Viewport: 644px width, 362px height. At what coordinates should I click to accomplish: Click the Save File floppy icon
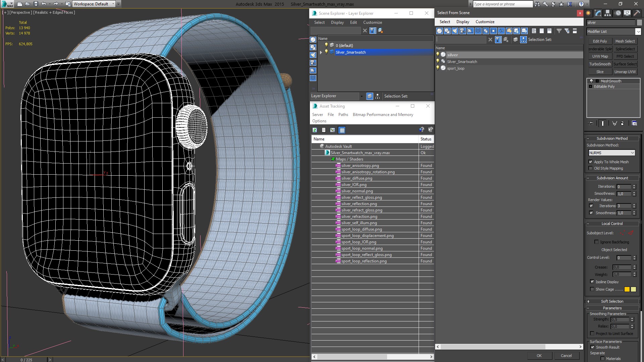[x=36, y=4]
